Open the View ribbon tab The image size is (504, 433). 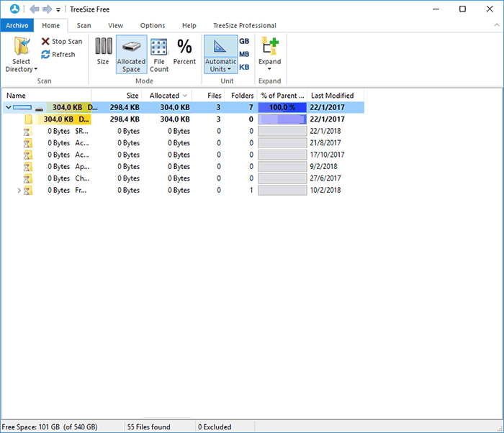click(115, 25)
